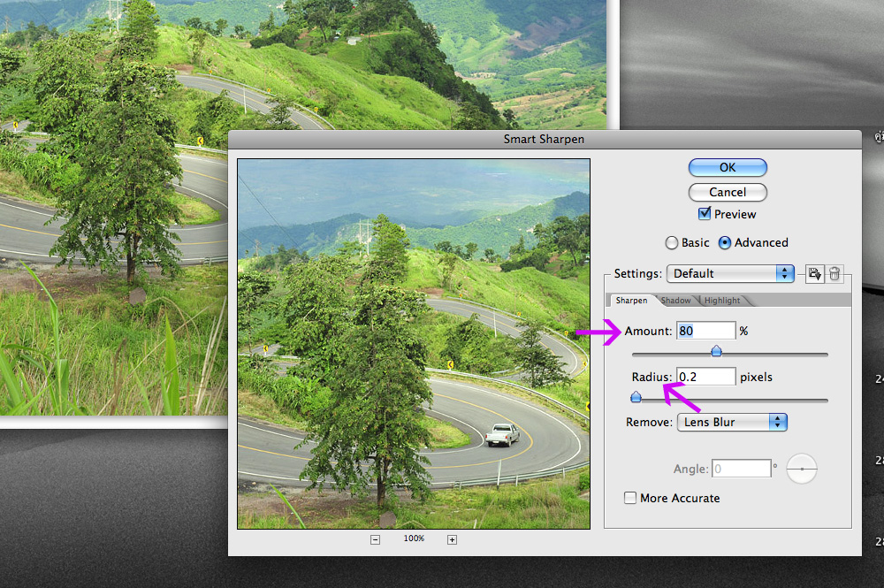Click the trash icon to delete settings
884x588 pixels.
[834, 274]
